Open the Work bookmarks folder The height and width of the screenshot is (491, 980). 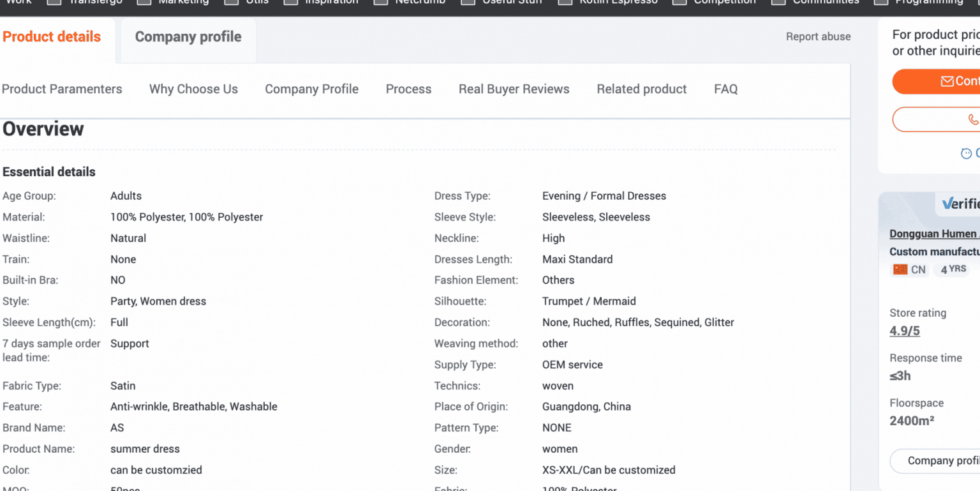coord(18,3)
